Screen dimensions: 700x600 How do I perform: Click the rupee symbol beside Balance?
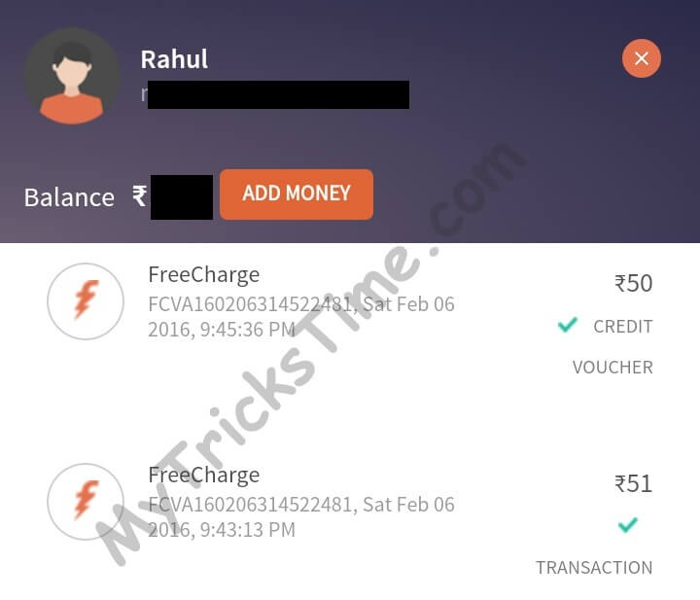pos(139,196)
